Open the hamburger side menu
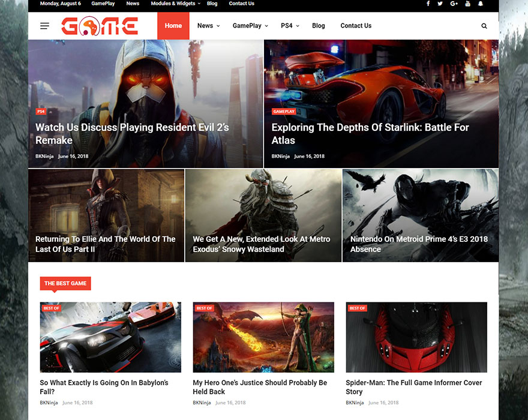This screenshot has width=528, height=420. [44, 26]
